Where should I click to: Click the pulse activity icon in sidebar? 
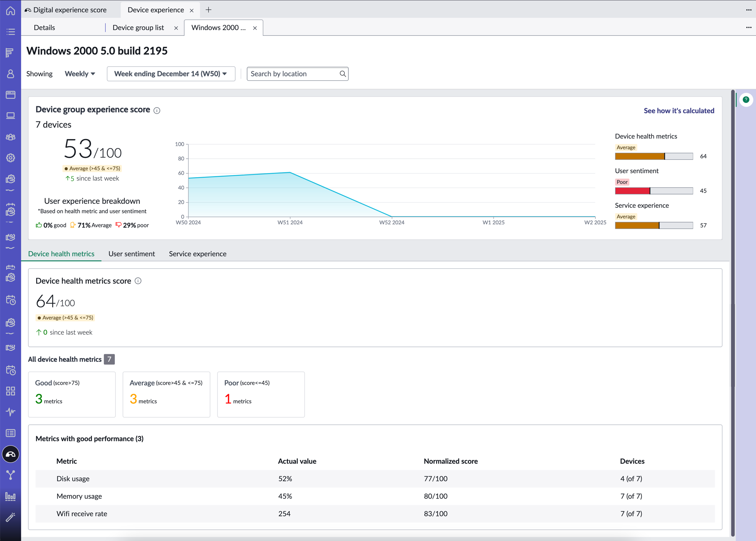pyautogui.click(x=10, y=412)
